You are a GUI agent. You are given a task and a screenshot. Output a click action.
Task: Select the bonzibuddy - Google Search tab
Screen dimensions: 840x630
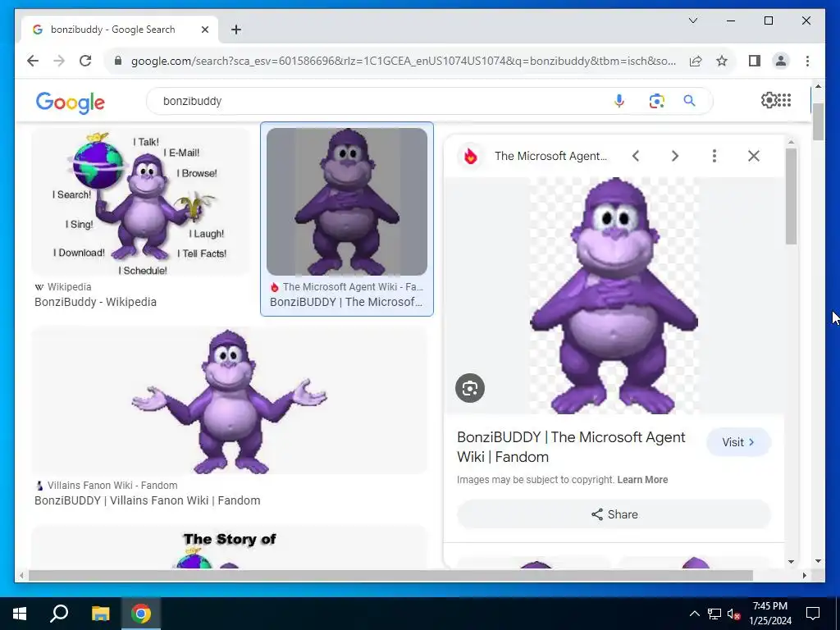click(120, 30)
